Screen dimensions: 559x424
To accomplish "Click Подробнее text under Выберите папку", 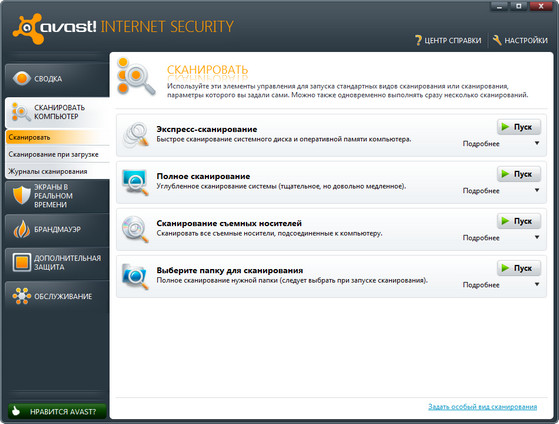I will click(x=481, y=285).
